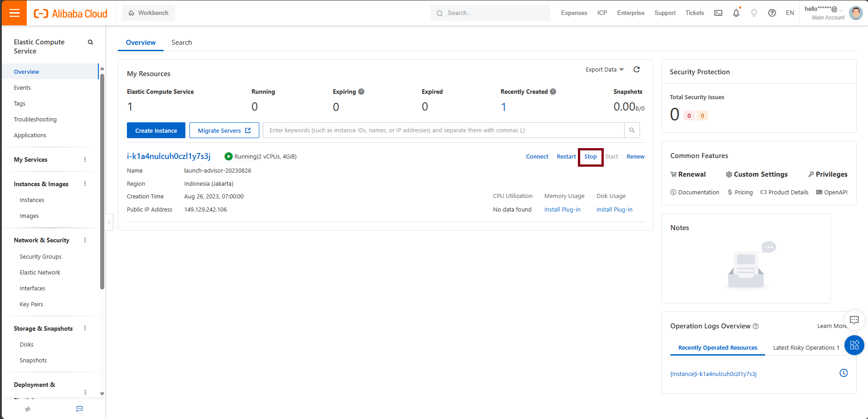The height and width of the screenshot is (419, 868).
Task: Open the Expenses menu
Action: click(574, 13)
